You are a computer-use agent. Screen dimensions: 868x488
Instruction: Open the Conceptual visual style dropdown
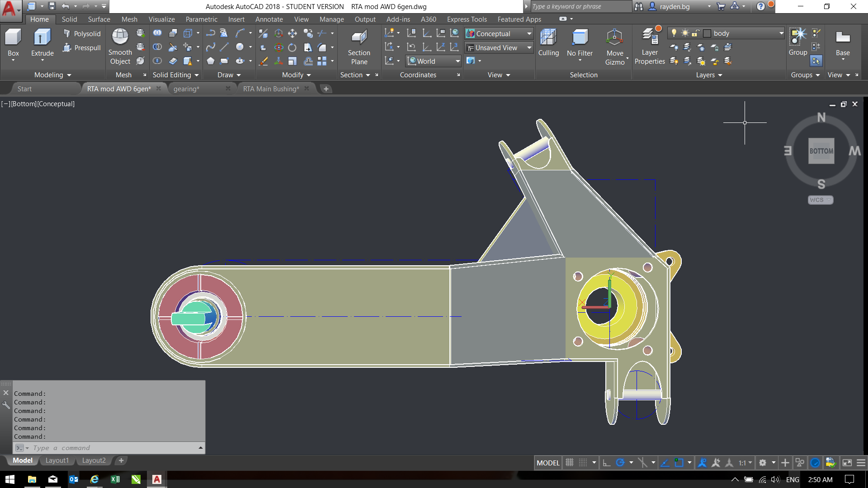click(529, 33)
